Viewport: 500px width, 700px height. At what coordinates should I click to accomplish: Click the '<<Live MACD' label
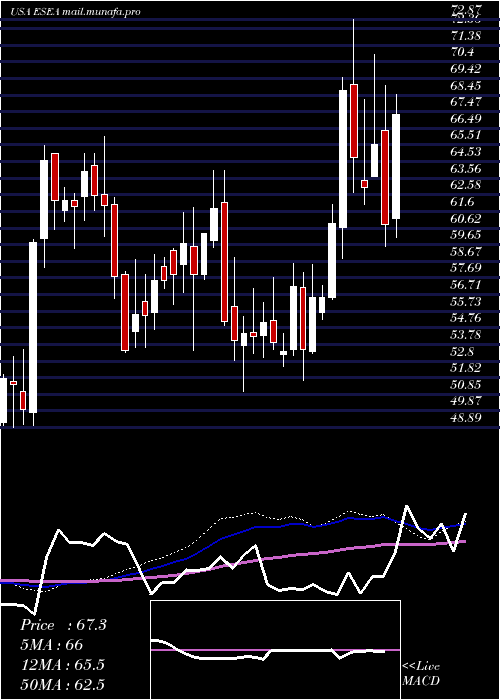pyautogui.click(x=421, y=674)
